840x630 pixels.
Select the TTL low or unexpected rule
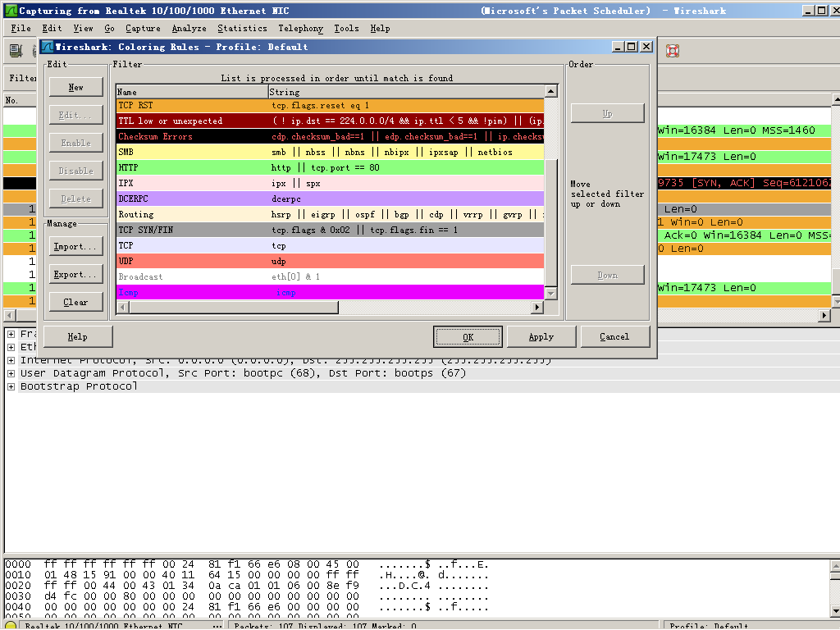point(331,121)
